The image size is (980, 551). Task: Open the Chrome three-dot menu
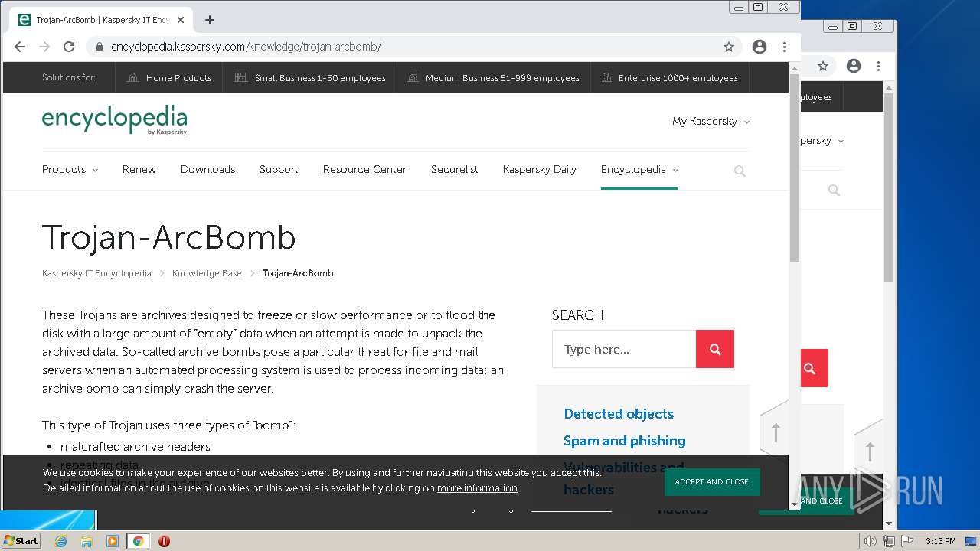coord(784,47)
